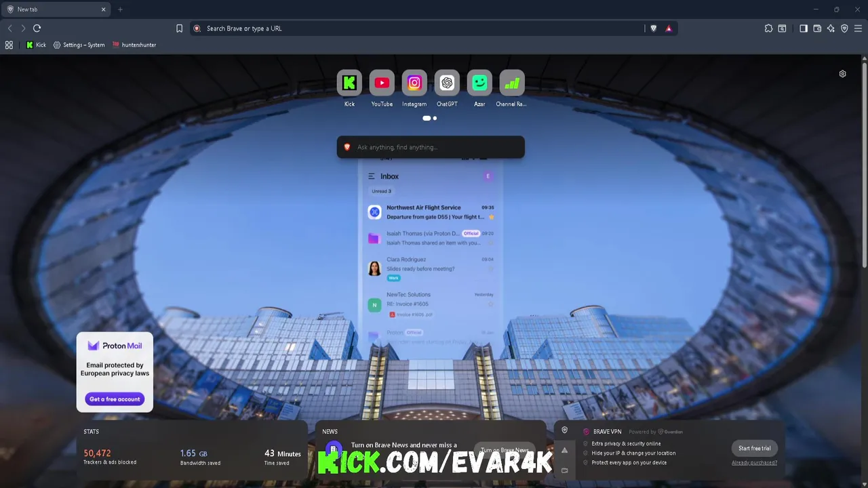Viewport: 868px width, 488px height.
Task: Select Talk camera tab in widget
Action: [x=564, y=470]
